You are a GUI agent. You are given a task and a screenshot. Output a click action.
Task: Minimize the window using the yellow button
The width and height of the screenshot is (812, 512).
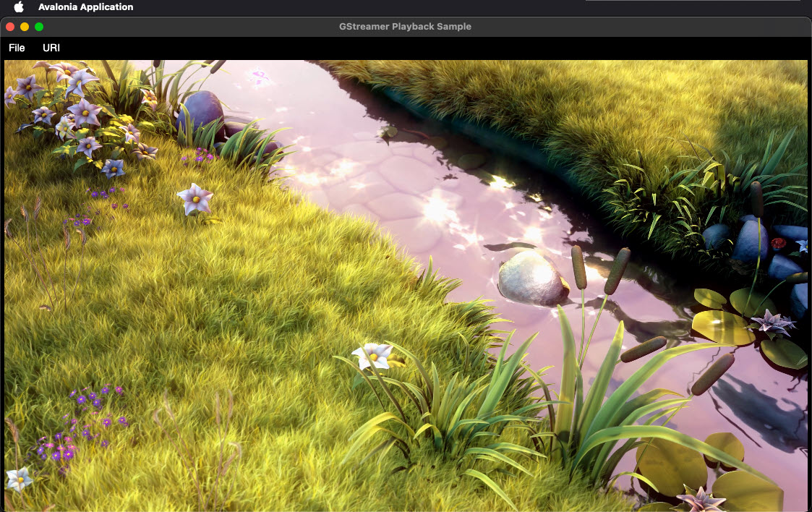[23, 25]
